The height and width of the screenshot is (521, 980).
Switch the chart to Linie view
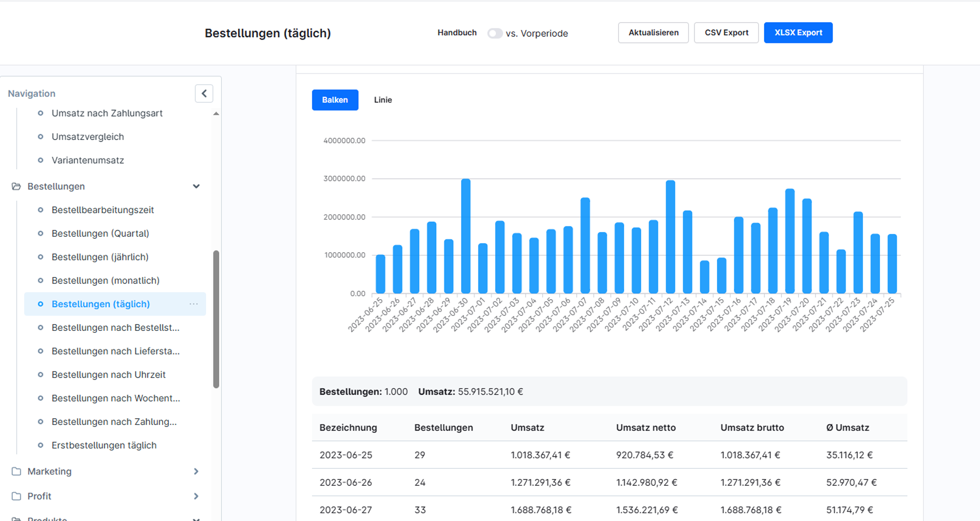click(x=383, y=100)
